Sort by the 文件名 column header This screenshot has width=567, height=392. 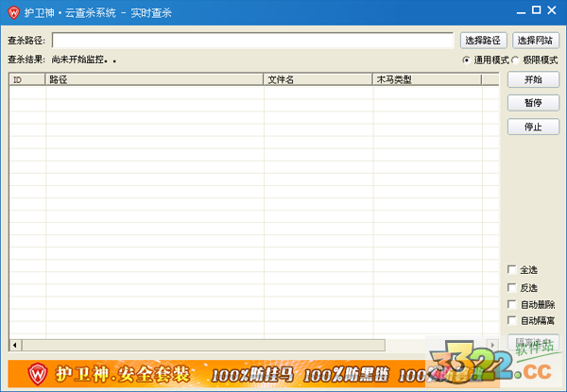pos(318,79)
